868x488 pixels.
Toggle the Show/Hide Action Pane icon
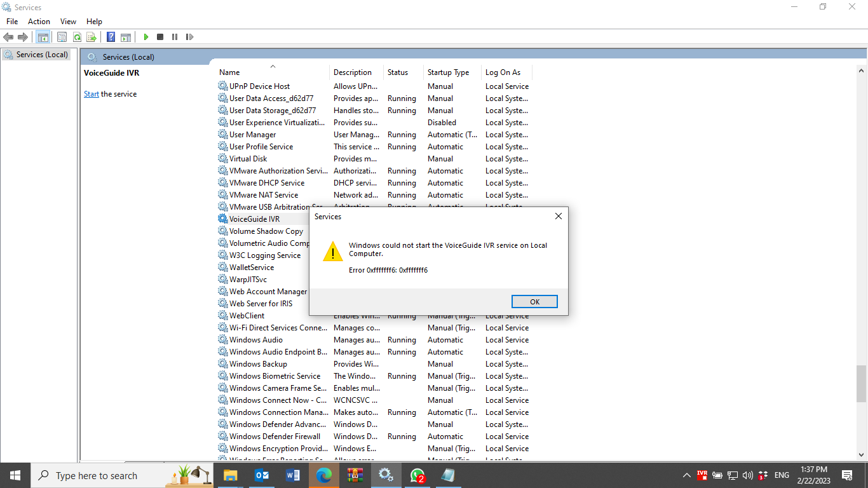tap(126, 37)
